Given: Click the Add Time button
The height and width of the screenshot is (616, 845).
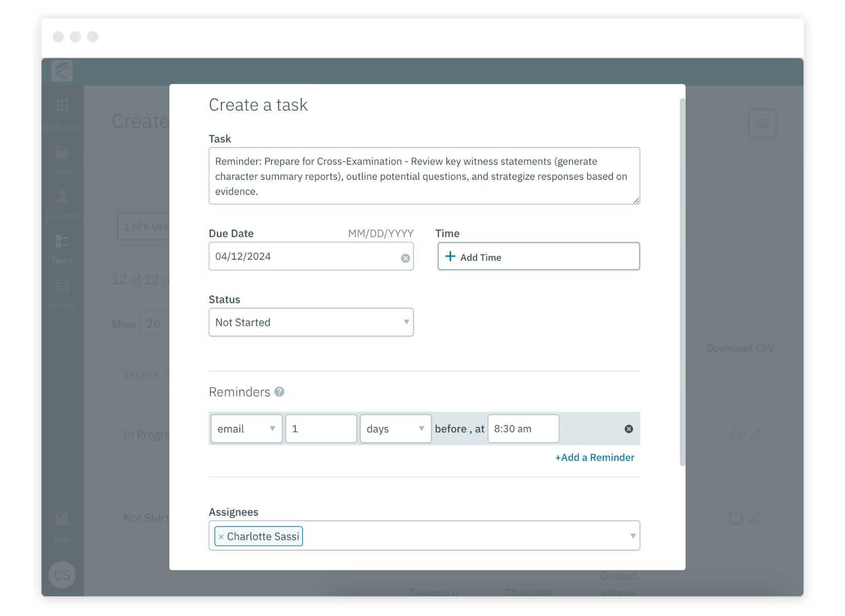Looking at the screenshot, I should pos(539,256).
